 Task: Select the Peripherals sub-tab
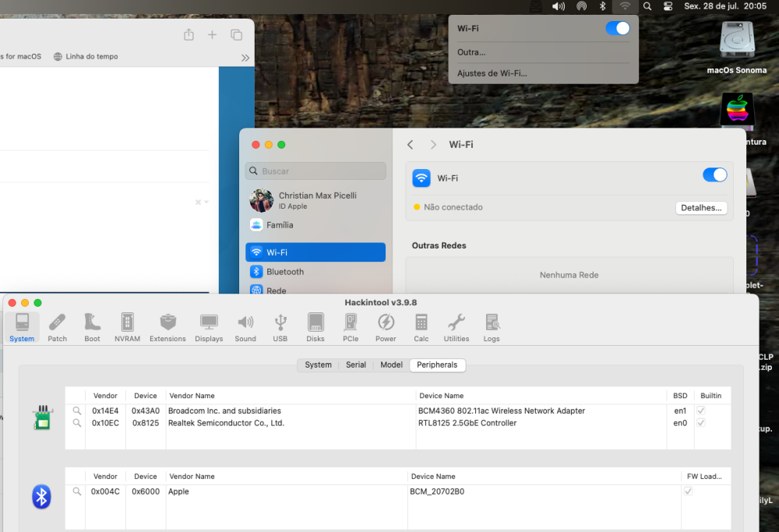437,365
